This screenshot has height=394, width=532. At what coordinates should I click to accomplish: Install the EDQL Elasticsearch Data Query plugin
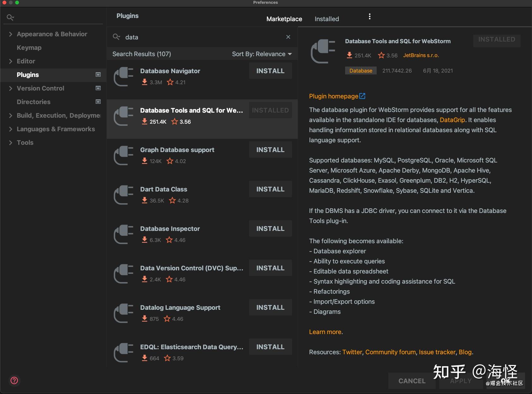click(x=270, y=347)
